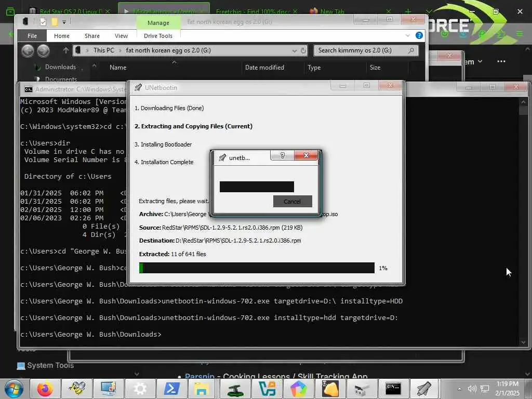The height and width of the screenshot is (399, 532).
Task: Open the monitor icon app on the taskbar
Action: 109,389
